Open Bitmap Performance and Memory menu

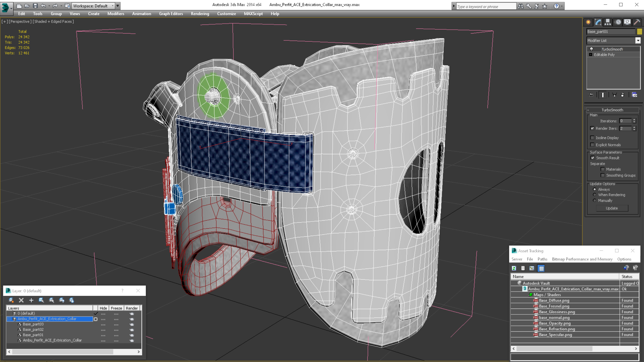pyautogui.click(x=582, y=259)
